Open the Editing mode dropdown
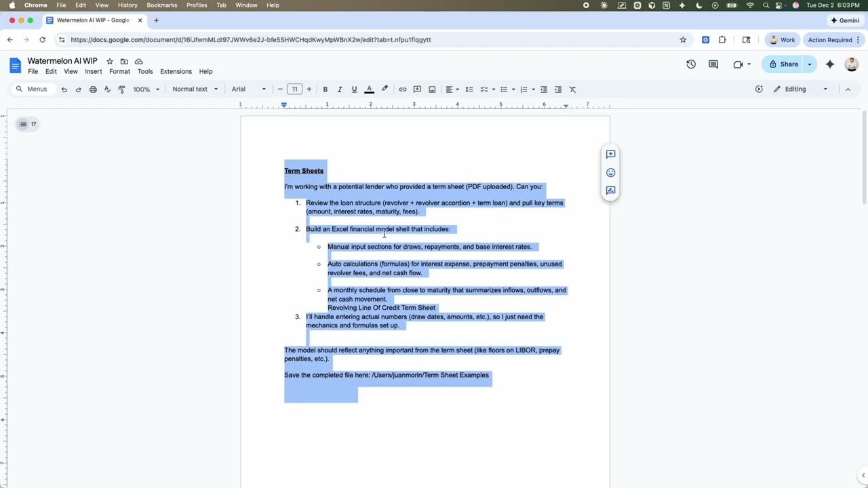Screen dimensions: 868x488 [800, 89]
